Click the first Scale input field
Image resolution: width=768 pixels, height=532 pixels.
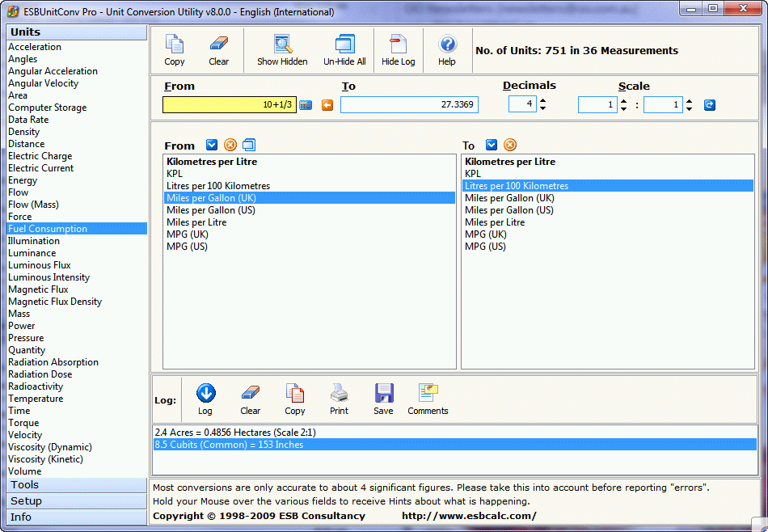[597, 104]
